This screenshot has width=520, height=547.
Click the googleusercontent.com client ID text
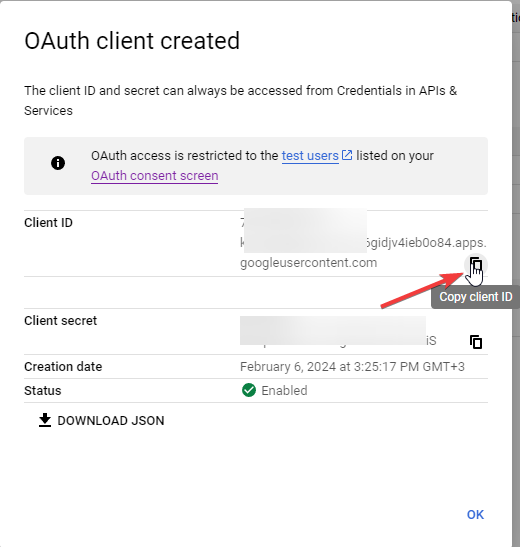(309, 263)
